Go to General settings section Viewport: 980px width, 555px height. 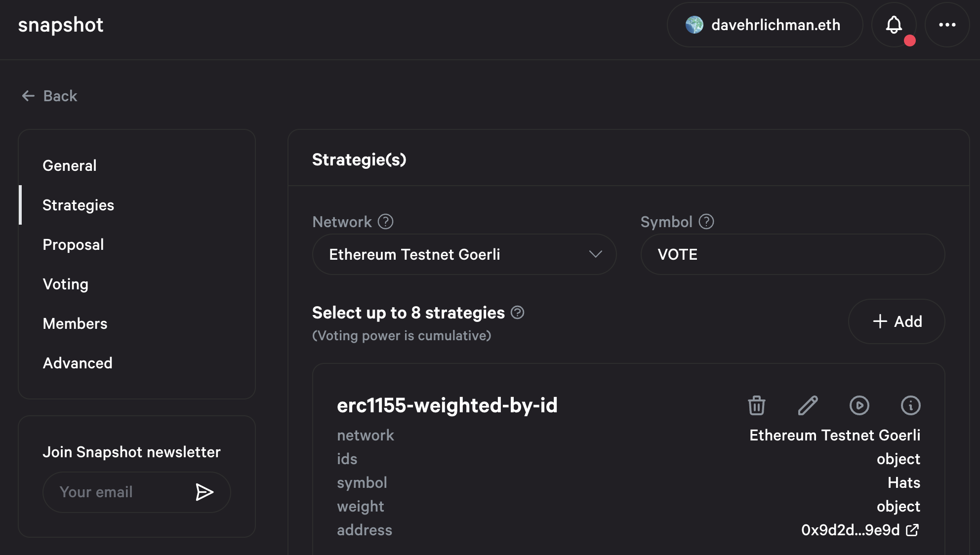[70, 165]
